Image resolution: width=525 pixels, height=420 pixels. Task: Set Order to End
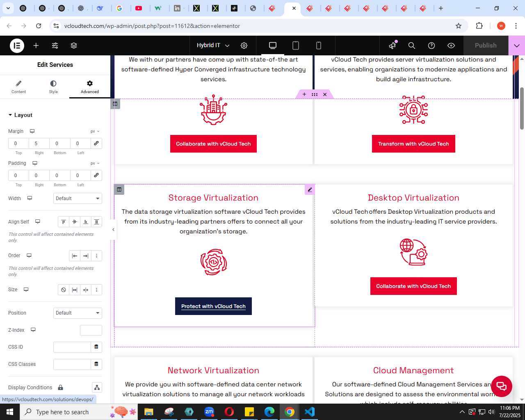[86, 256]
